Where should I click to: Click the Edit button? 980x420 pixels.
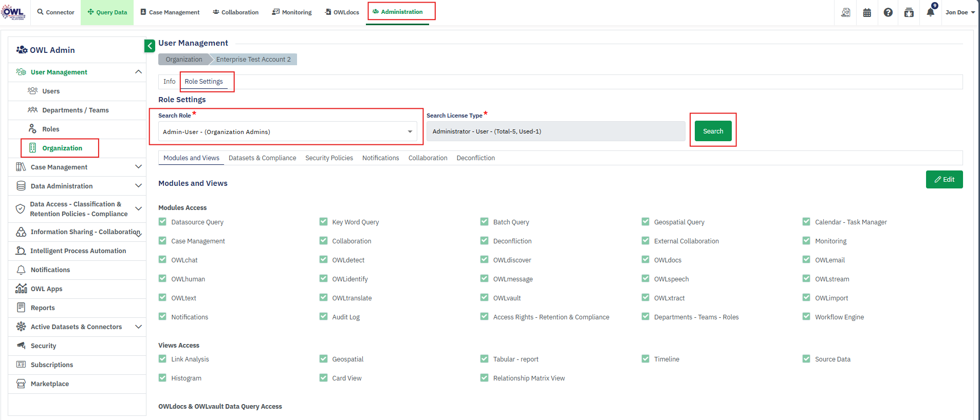pyautogui.click(x=944, y=179)
